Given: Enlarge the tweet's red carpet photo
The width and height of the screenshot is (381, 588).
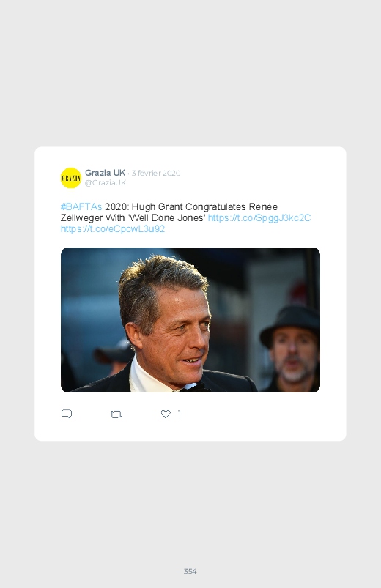Looking at the screenshot, I should click(190, 320).
